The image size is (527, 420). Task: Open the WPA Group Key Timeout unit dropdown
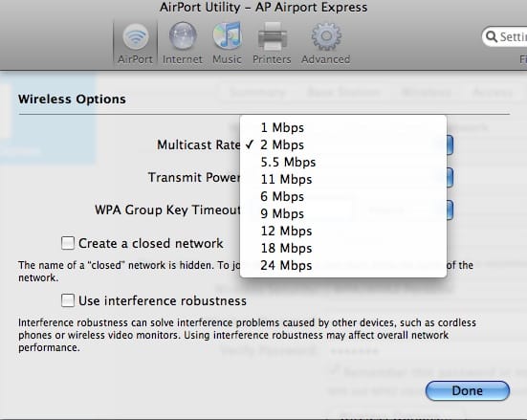click(x=450, y=210)
